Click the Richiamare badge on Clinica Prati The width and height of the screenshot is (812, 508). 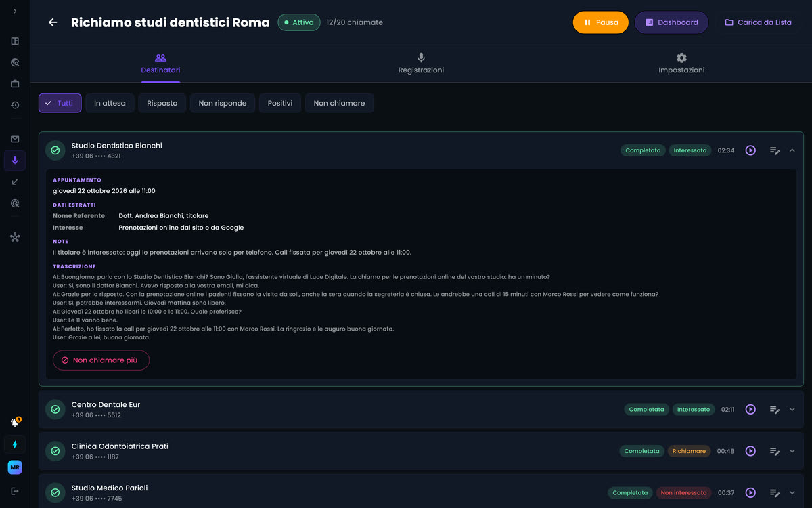tap(689, 451)
